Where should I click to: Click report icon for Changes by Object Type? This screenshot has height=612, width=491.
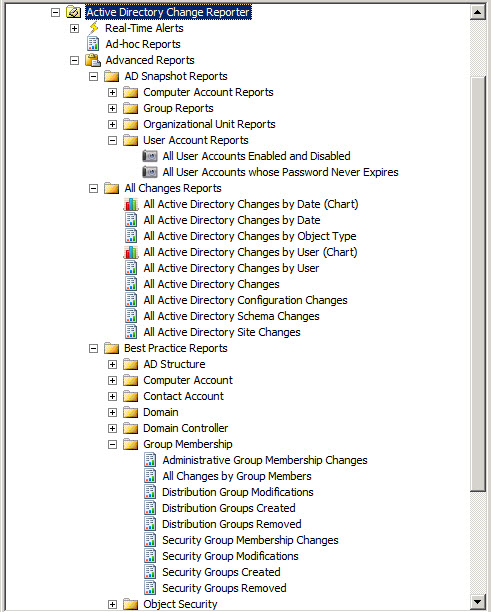pyautogui.click(x=131, y=236)
